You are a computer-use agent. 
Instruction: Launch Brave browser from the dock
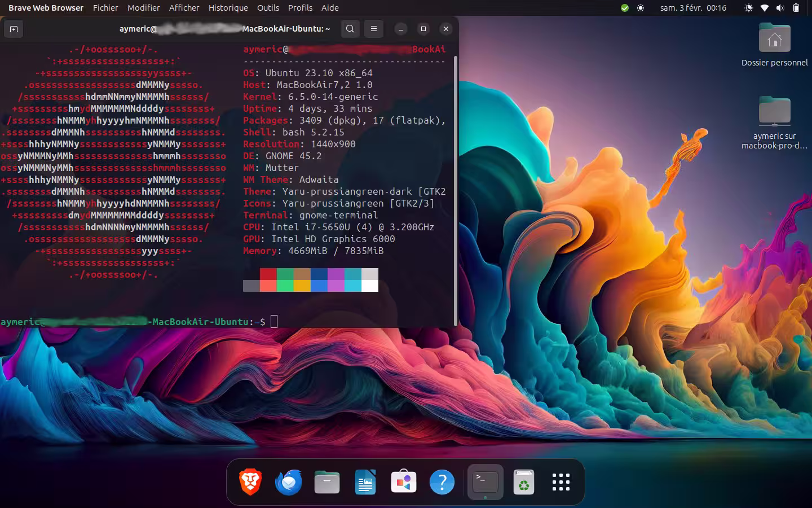[x=250, y=482]
